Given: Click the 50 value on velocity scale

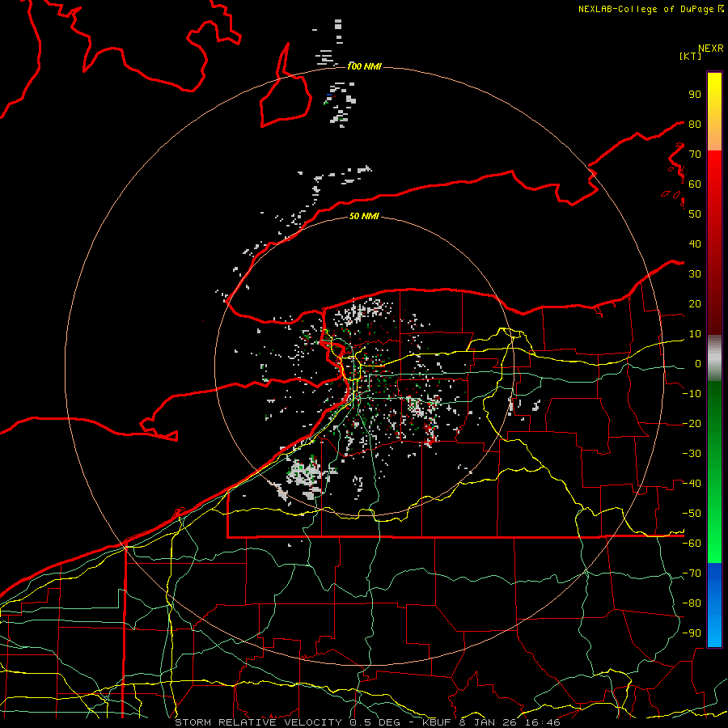Looking at the screenshot, I should [x=695, y=214].
